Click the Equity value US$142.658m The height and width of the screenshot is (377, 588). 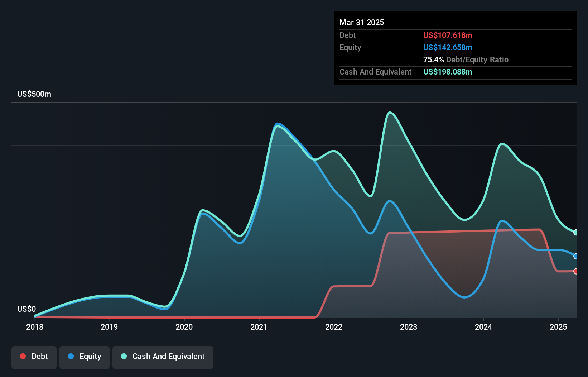pos(448,47)
